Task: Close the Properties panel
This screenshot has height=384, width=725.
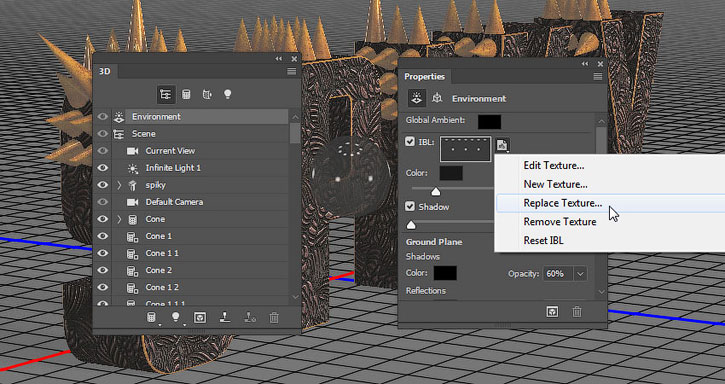Action: coord(601,64)
